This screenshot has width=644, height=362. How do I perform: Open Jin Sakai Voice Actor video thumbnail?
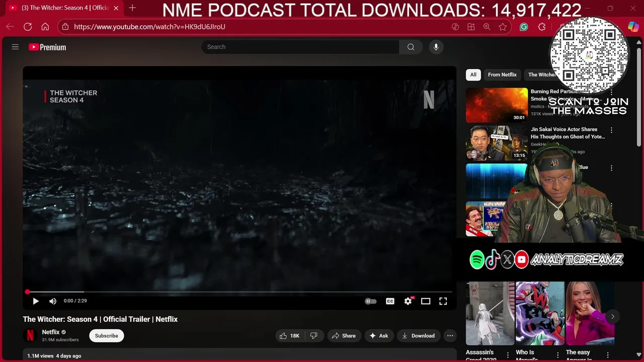pos(497,143)
